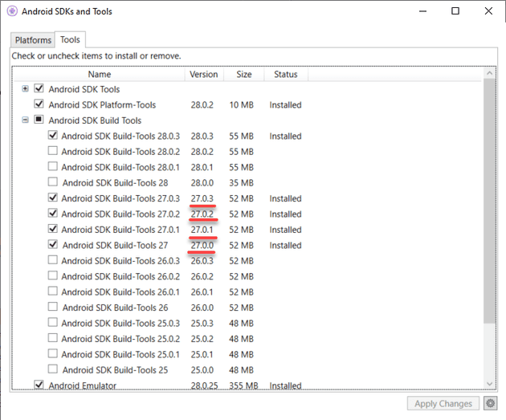
Task: Check Build-Tools 25.0.3 checkbox
Action: [52, 322]
